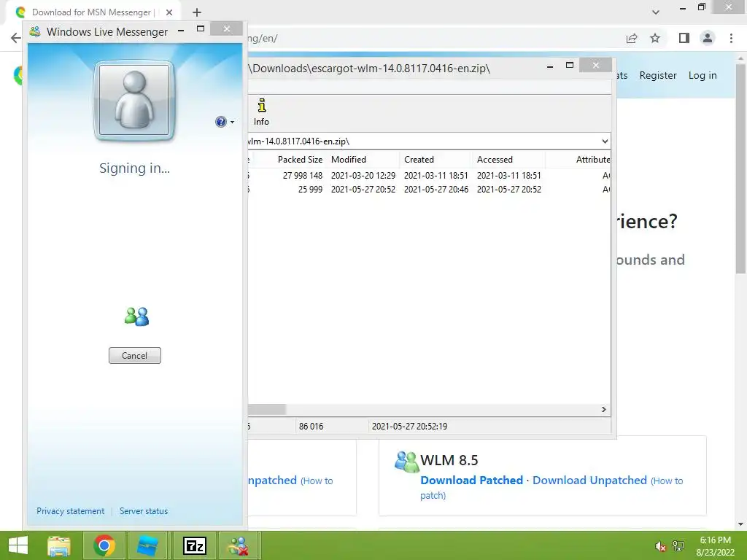Click the Register link on the webpage
The height and width of the screenshot is (560, 747).
[658, 75]
